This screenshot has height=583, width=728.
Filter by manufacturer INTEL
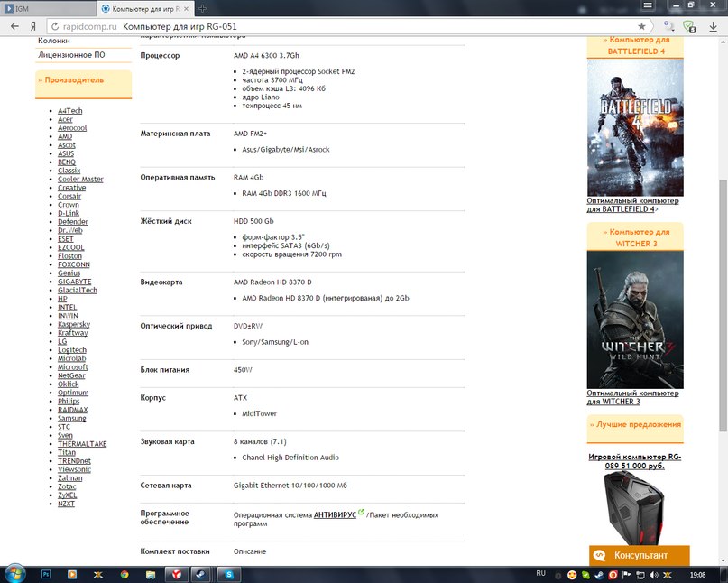68,307
